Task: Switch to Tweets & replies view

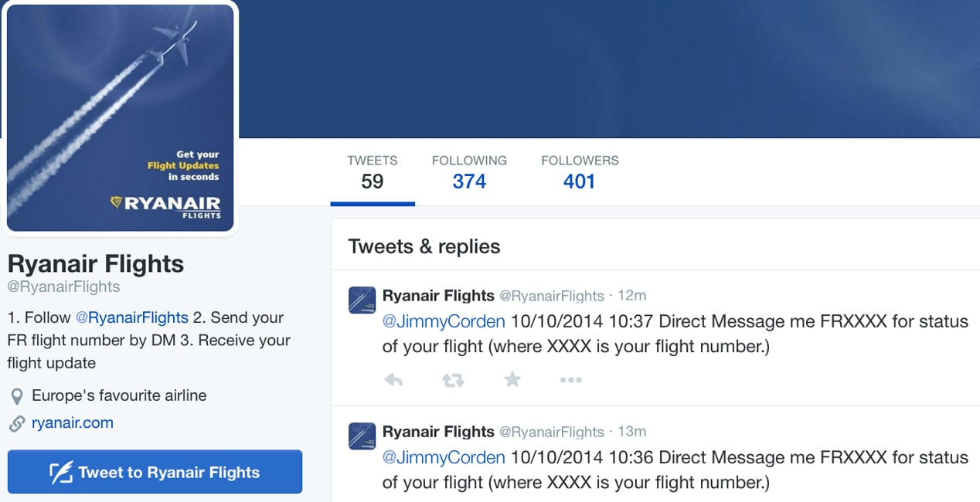Action: [x=424, y=246]
